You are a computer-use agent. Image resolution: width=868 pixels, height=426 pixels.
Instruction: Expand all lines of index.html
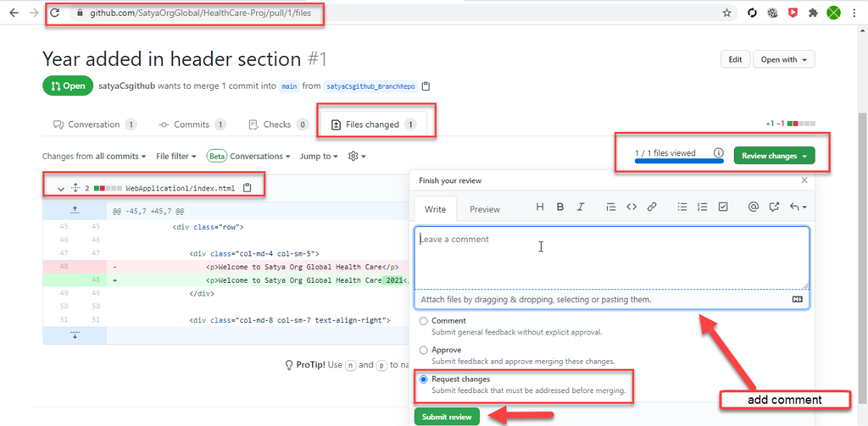[x=75, y=189]
